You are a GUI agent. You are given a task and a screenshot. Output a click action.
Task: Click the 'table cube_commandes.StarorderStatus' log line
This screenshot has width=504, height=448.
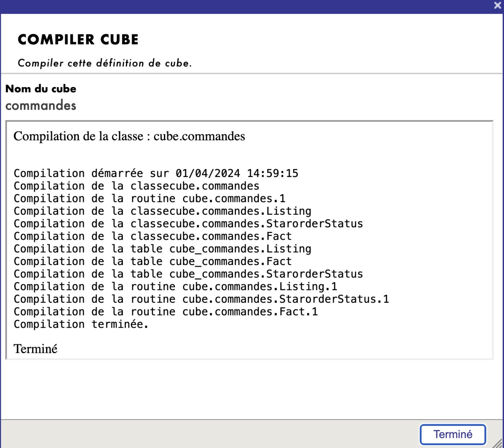[188, 274]
